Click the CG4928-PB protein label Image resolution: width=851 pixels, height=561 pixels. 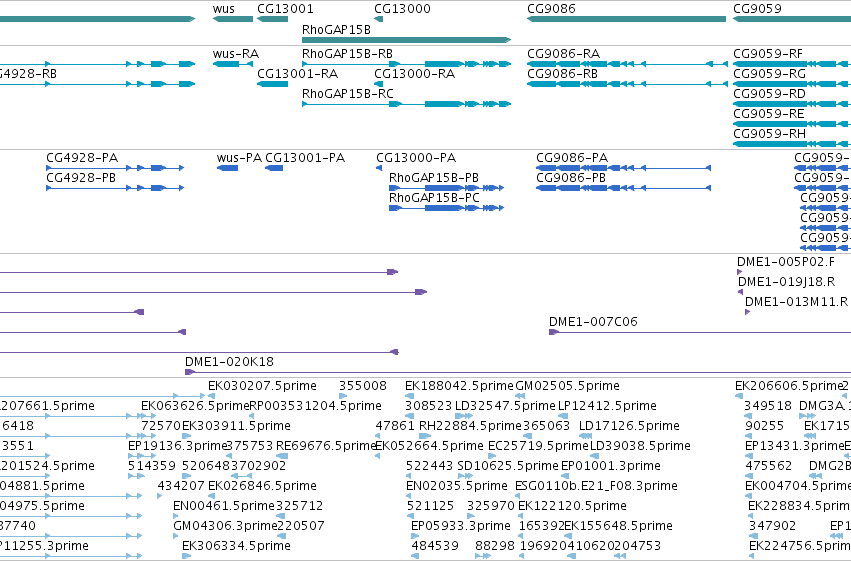pyautogui.click(x=81, y=178)
